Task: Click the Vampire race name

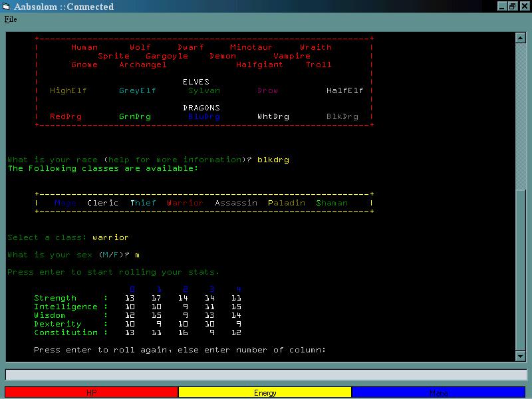Action: click(291, 57)
